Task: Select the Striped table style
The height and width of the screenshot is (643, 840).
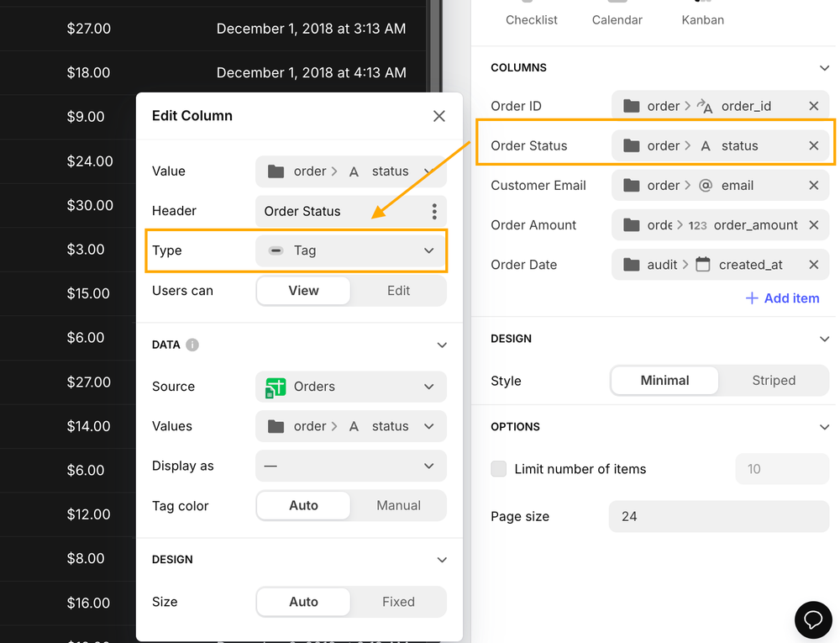Action: pos(773,380)
